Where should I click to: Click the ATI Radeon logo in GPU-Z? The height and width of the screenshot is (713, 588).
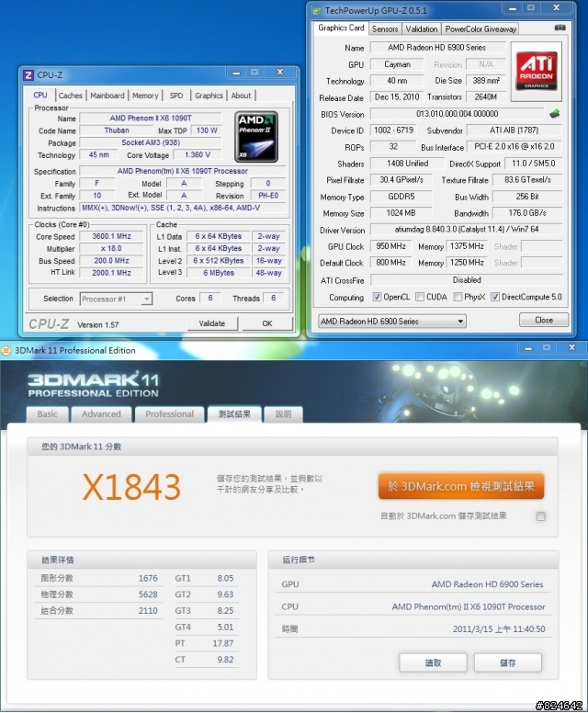(x=537, y=71)
